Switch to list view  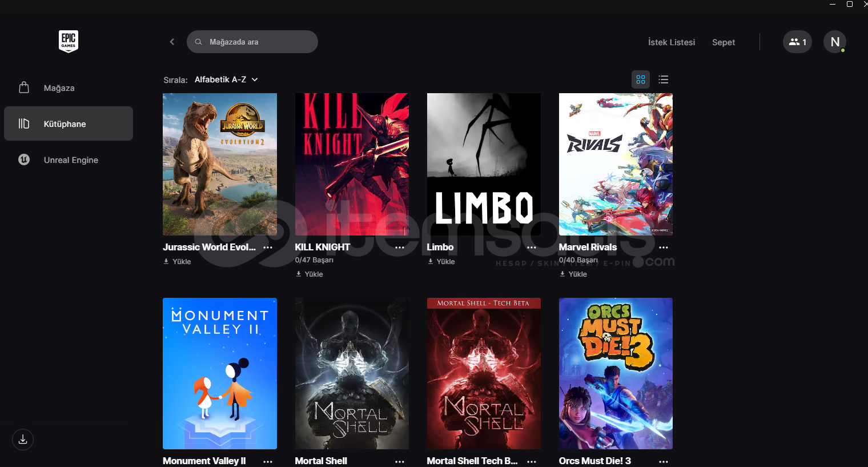tap(663, 79)
